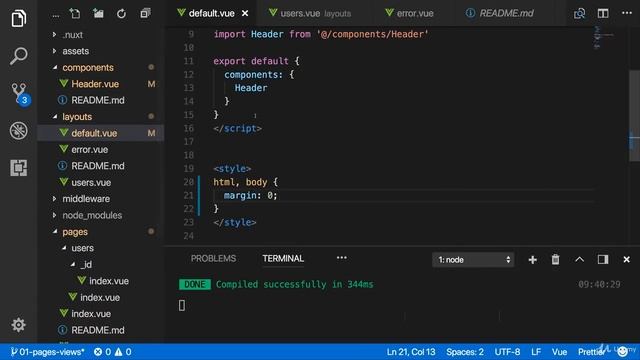Open index.vue directly under pages folder
The height and width of the screenshot is (360, 640).
91,313
